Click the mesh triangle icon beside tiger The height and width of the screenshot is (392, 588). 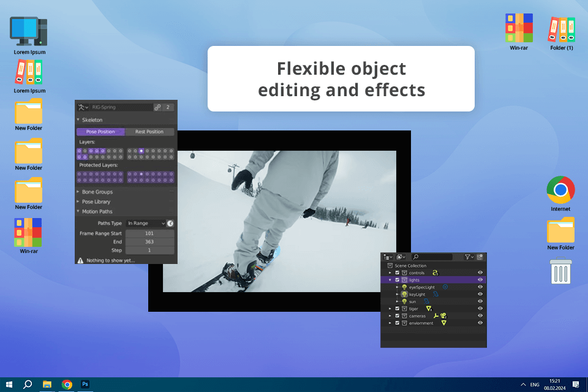pos(429,308)
